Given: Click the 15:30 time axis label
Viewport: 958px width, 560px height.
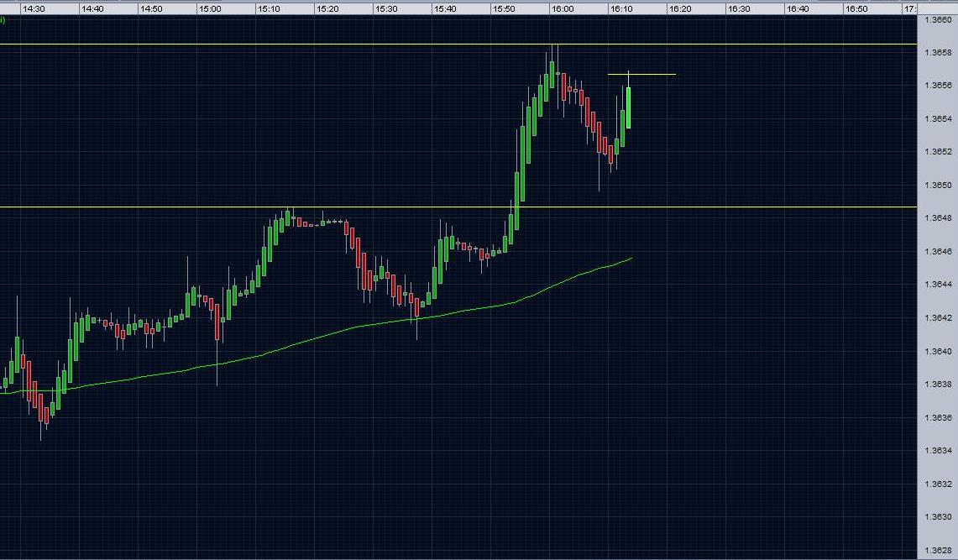Looking at the screenshot, I should click(385, 9).
